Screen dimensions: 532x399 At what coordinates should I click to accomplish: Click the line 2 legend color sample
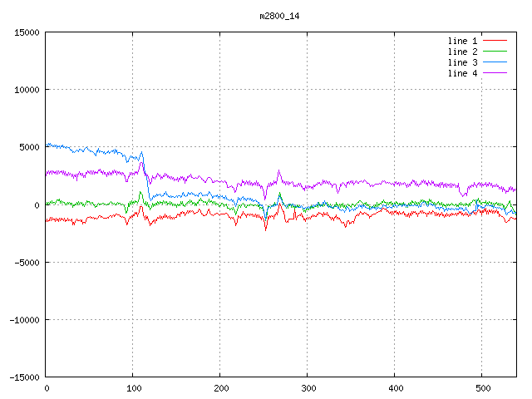tap(495, 52)
